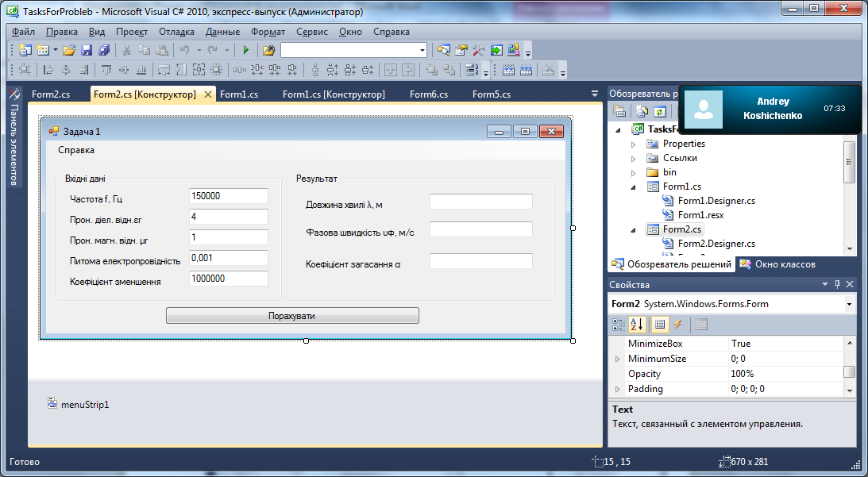The width and height of the screenshot is (868, 477).
Task: Collapse the Form2.cs tree node
Action: coord(633,229)
